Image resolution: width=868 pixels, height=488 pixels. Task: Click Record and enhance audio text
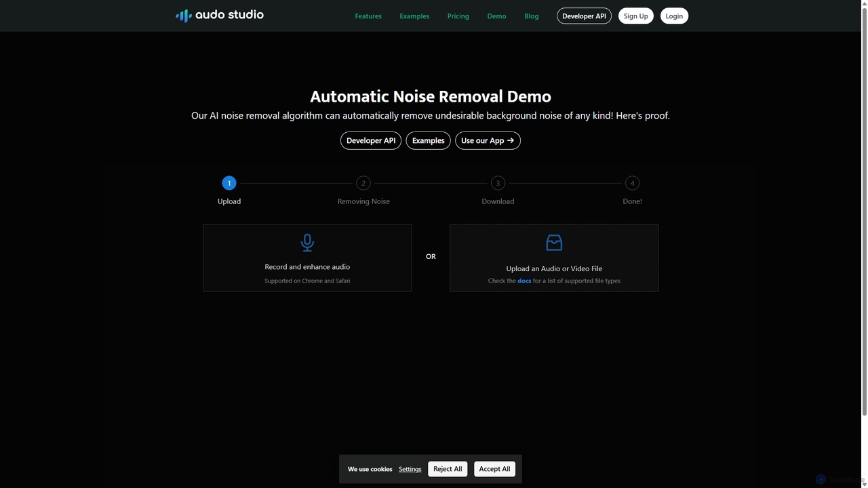pos(307,267)
